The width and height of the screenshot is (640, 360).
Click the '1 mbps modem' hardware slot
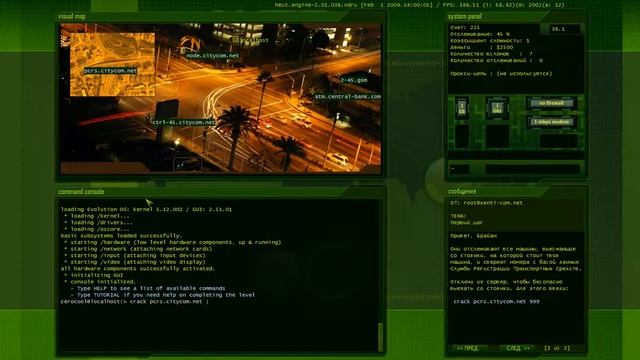point(551,122)
